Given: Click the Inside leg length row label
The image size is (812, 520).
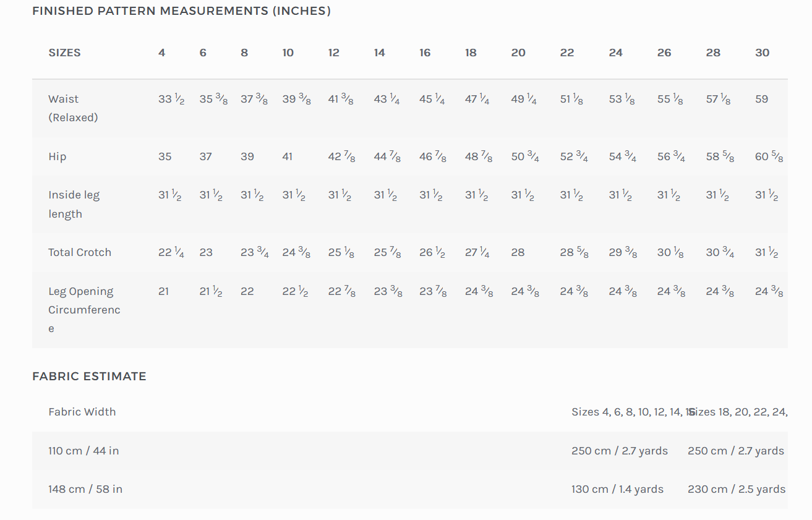Looking at the screenshot, I should [x=74, y=204].
